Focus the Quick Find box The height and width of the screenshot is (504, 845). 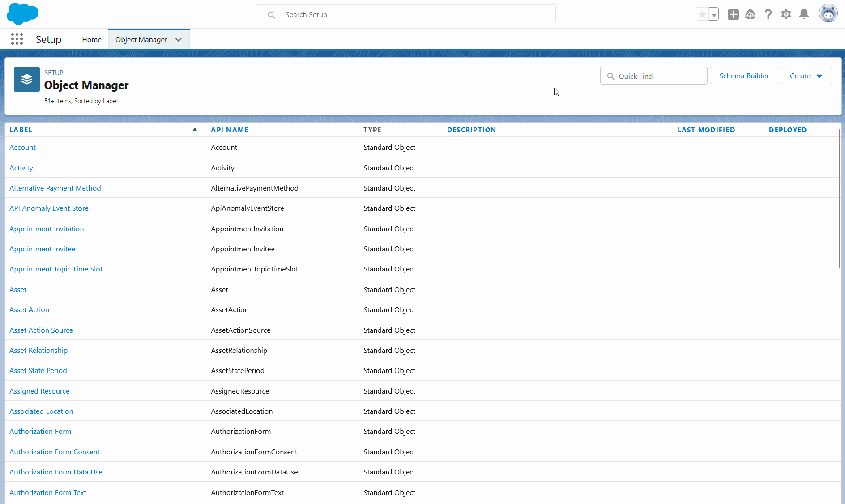coord(653,76)
